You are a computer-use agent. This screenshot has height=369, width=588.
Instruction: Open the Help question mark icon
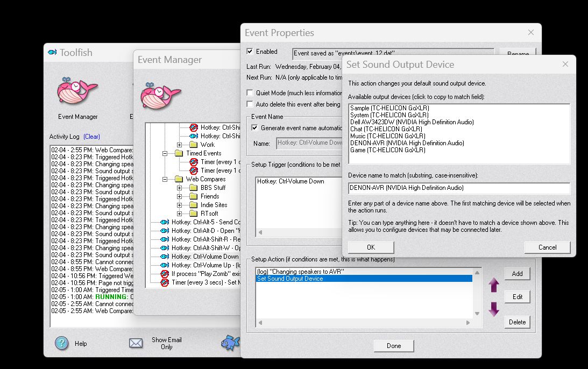coord(61,343)
